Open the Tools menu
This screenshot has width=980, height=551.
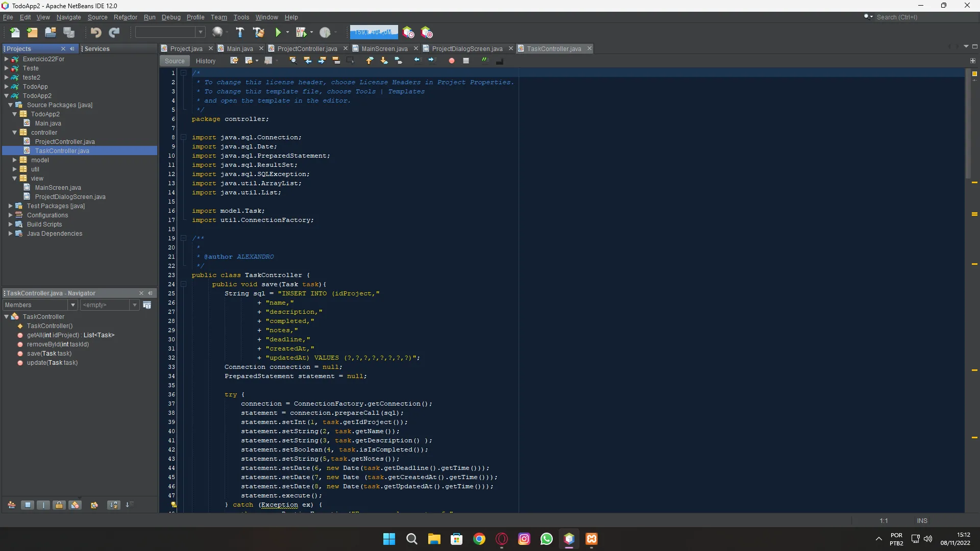(241, 17)
